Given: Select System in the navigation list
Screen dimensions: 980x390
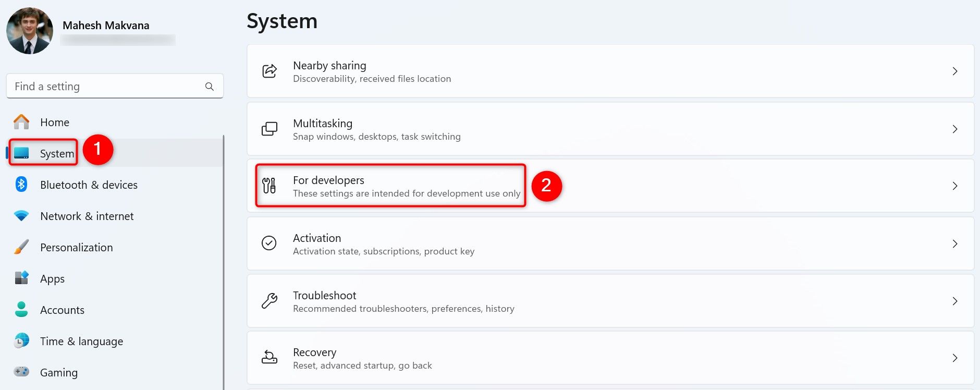Looking at the screenshot, I should click(x=57, y=153).
